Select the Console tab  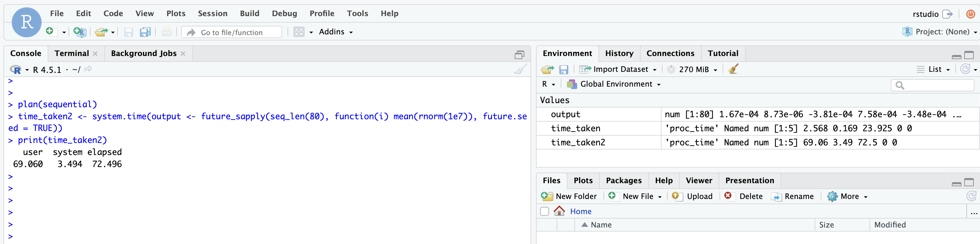coord(25,53)
